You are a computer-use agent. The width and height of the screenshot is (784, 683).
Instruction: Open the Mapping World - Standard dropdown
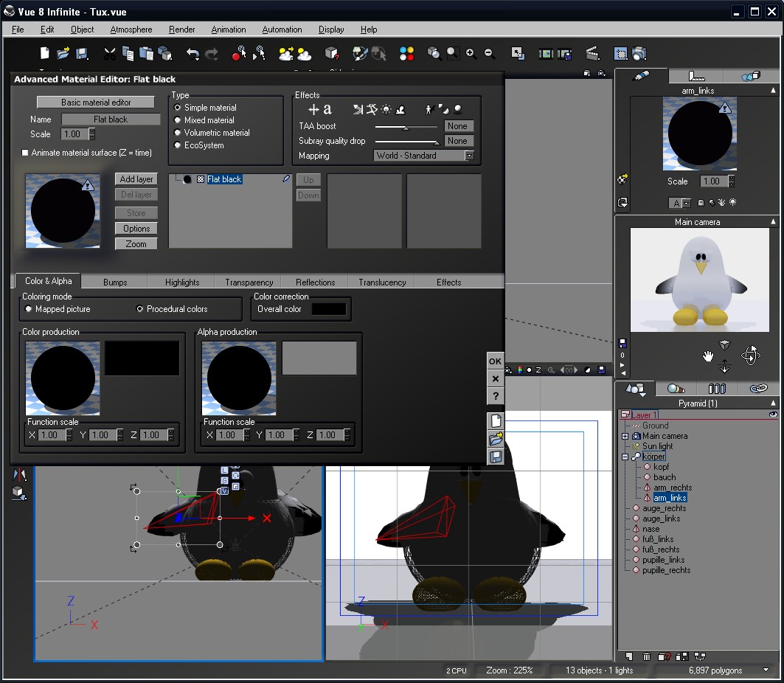pyautogui.click(x=468, y=156)
